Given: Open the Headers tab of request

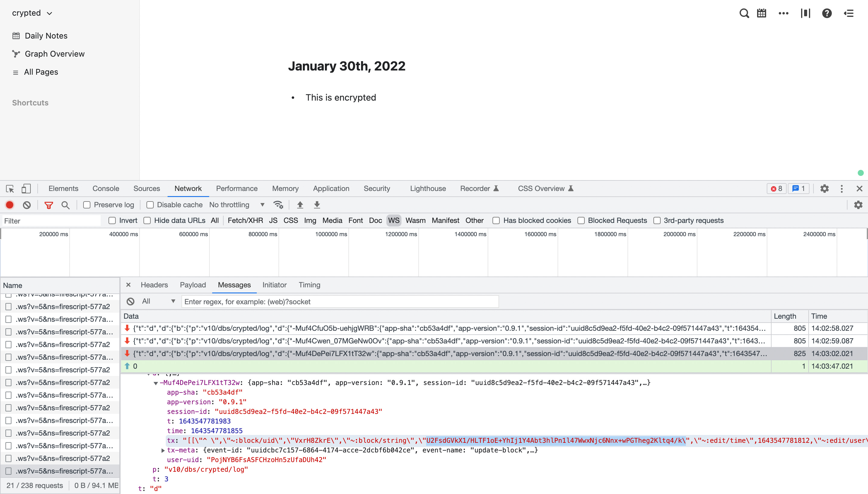Looking at the screenshot, I should pyautogui.click(x=154, y=285).
